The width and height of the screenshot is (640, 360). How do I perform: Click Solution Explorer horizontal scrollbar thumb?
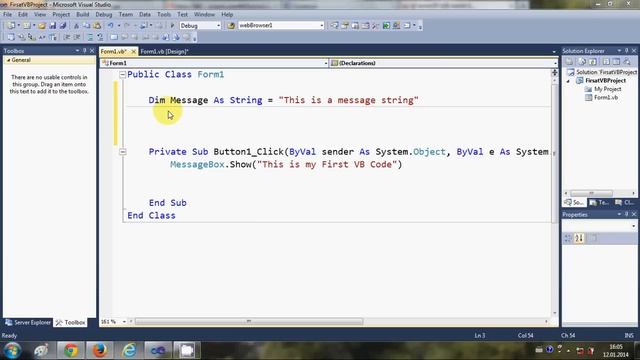[591, 193]
